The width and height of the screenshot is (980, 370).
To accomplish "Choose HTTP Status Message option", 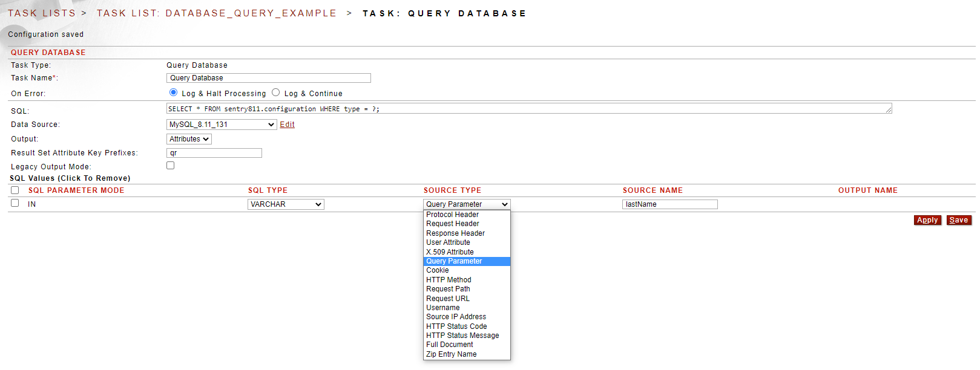I will 467,336.
